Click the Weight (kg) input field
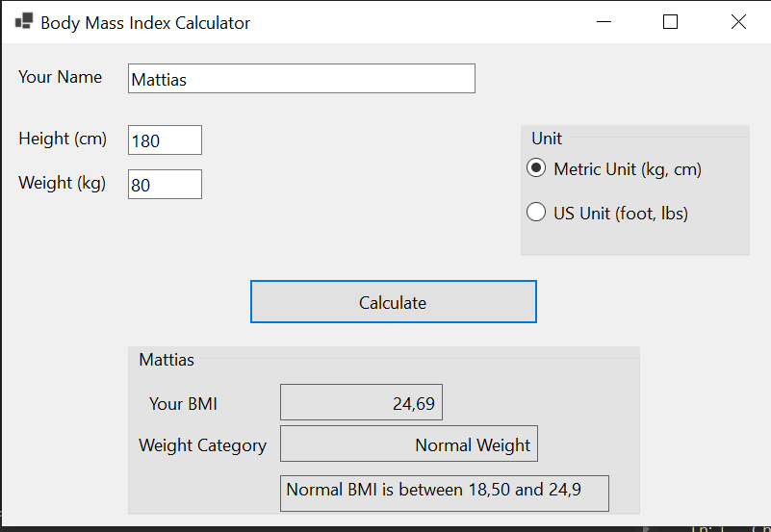Image resolution: width=771 pixels, height=532 pixels. [165, 184]
